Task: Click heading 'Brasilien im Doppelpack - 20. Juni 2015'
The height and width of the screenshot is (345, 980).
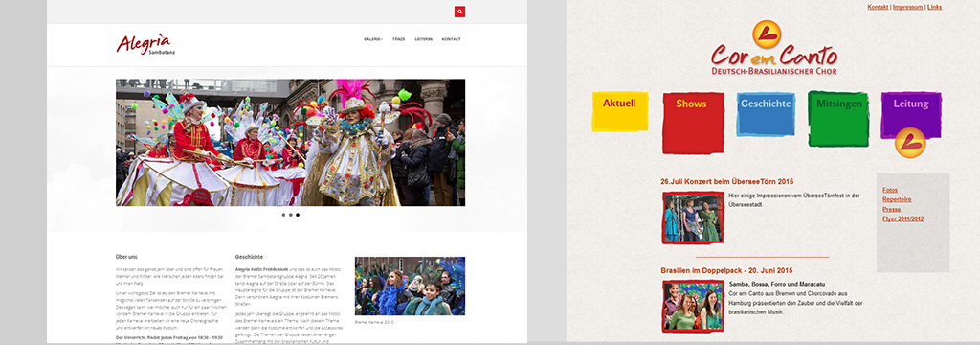Action: [x=726, y=270]
